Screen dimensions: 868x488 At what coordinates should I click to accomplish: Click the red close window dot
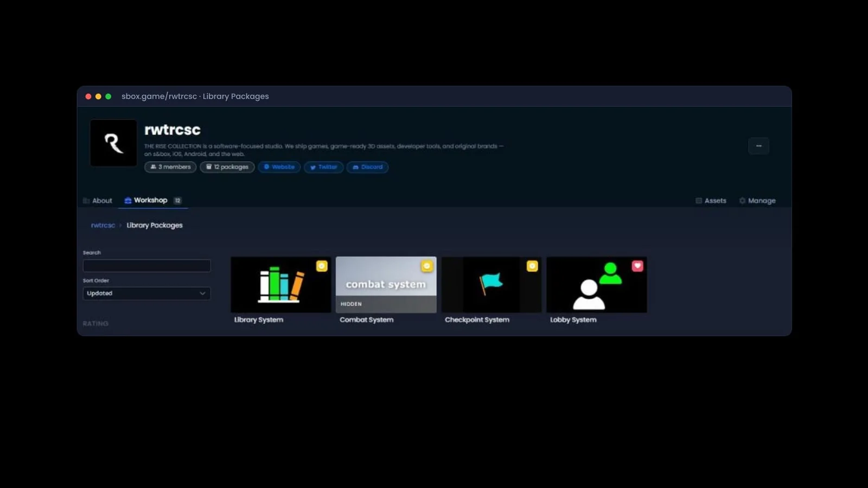click(x=88, y=97)
